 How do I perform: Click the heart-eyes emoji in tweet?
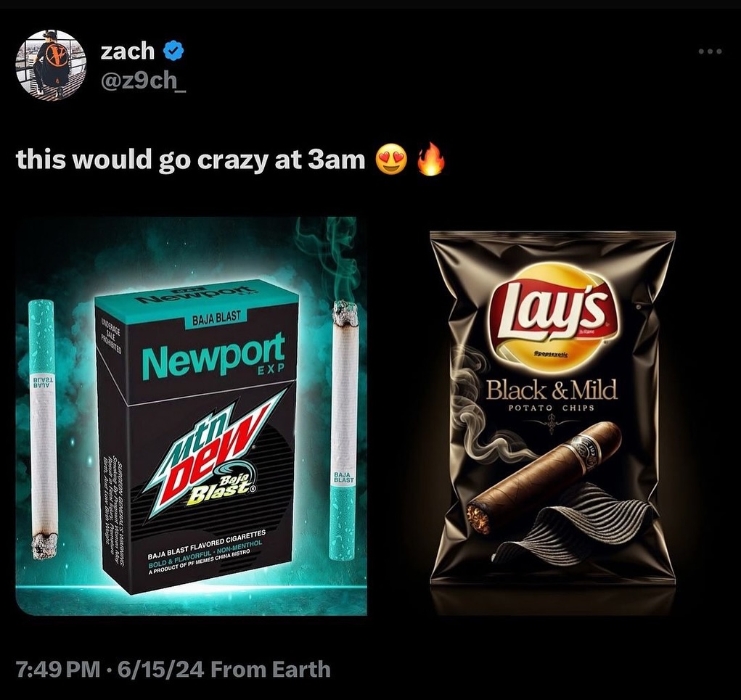click(x=392, y=160)
